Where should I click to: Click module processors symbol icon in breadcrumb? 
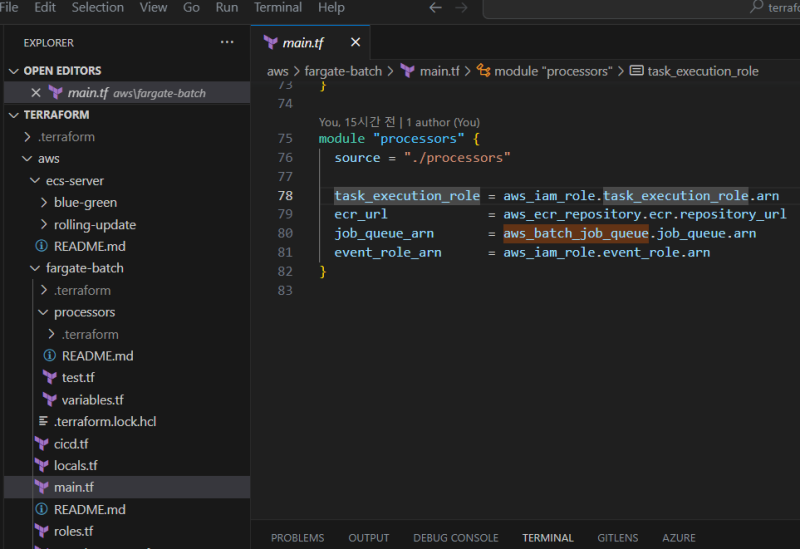pos(483,71)
